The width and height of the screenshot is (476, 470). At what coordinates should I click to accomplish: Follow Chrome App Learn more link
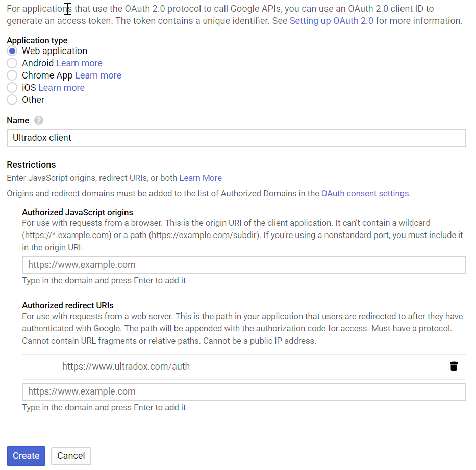tap(98, 75)
